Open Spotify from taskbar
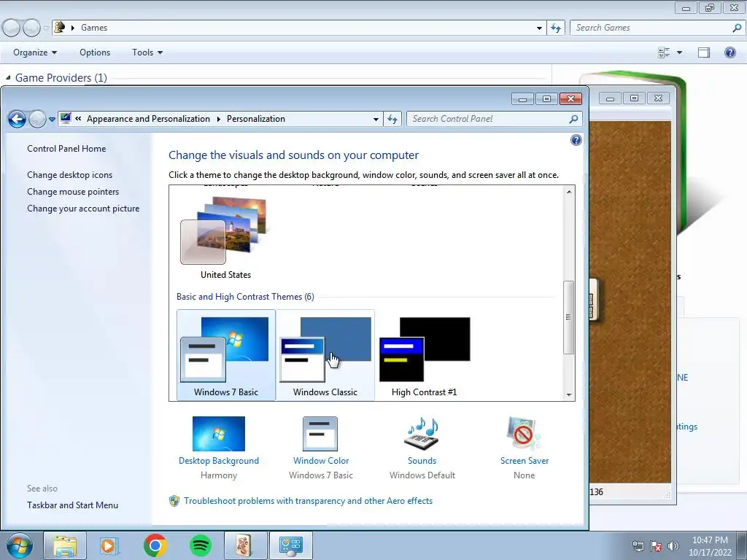Image resolution: width=747 pixels, height=560 pixels. click(201, 545)
